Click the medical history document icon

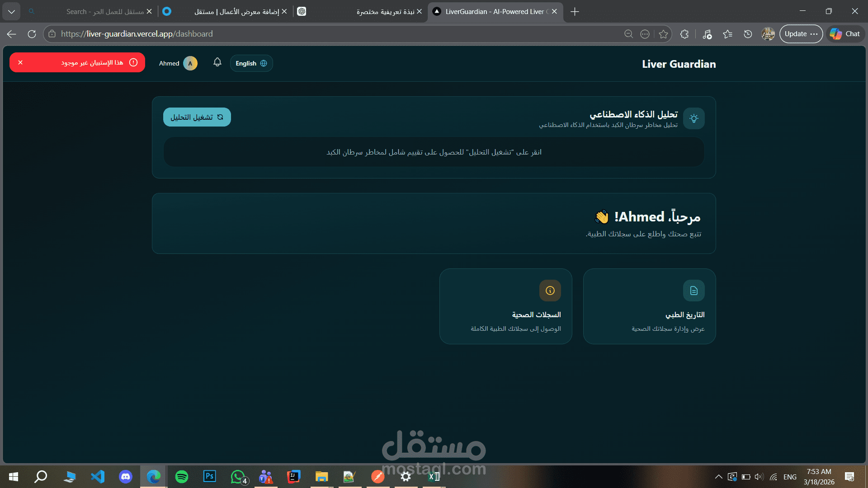pos(693,291)
